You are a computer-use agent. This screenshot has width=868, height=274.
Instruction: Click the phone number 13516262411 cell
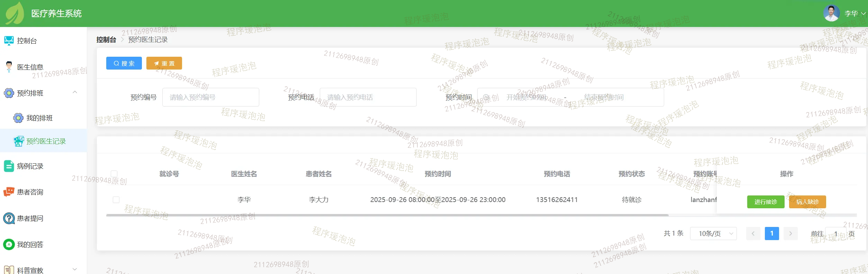click(x=557, y=200)
